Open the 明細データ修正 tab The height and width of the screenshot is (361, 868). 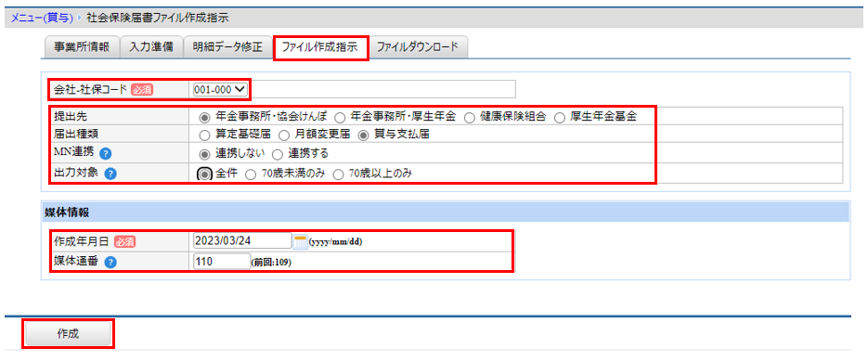point(227,47)
